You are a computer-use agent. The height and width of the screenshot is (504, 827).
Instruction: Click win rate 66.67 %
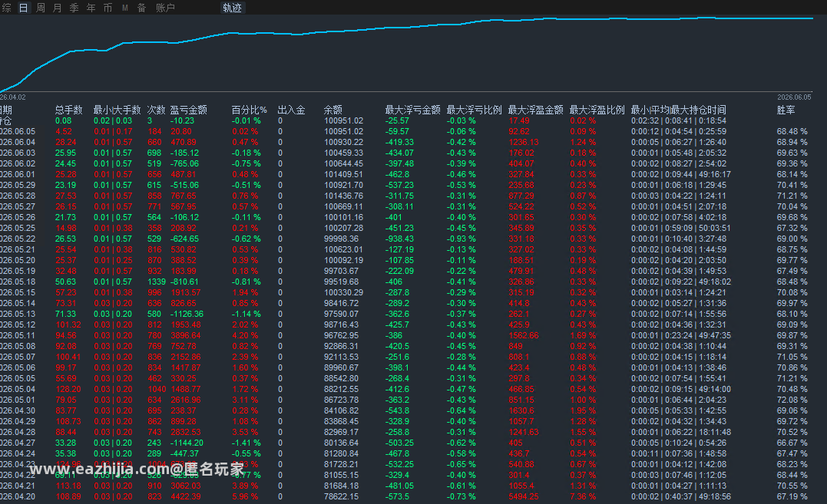[x=792, y=443]
